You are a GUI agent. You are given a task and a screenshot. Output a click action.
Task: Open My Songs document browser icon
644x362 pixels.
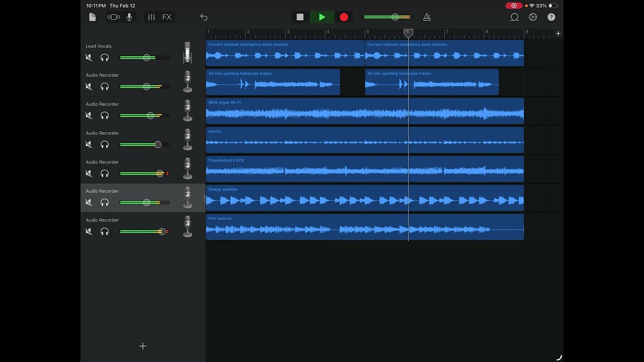(x=92, y=17)
